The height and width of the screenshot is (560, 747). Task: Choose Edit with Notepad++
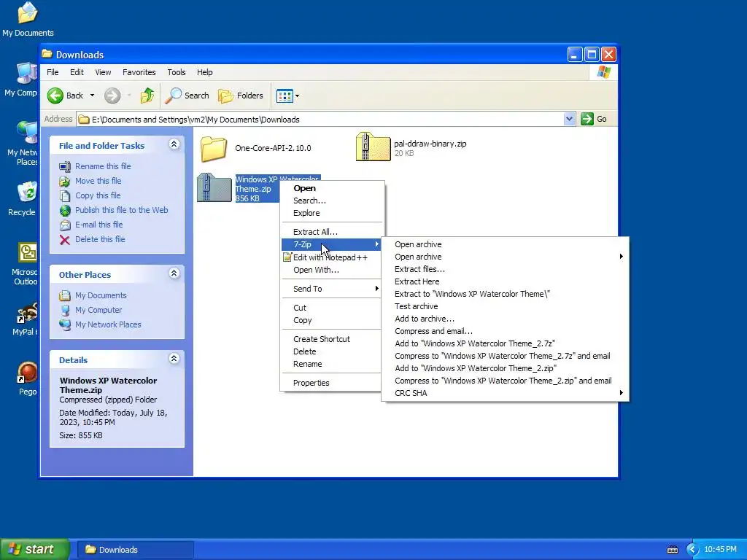tap(330, 257)
